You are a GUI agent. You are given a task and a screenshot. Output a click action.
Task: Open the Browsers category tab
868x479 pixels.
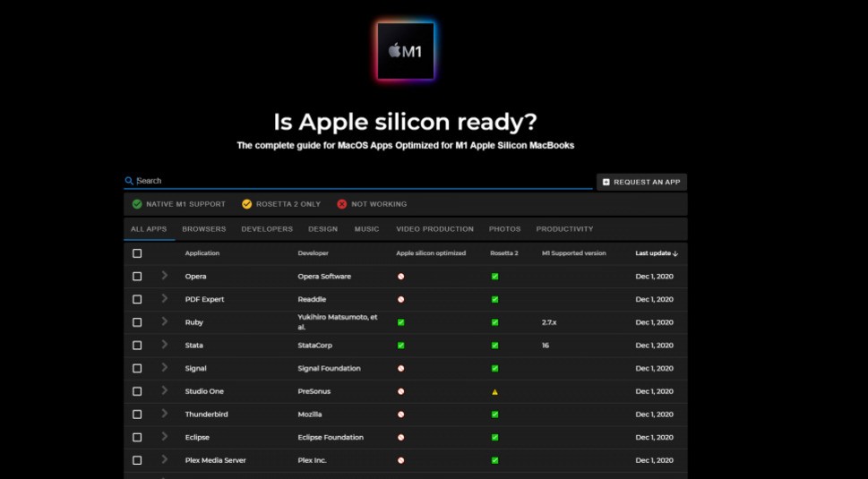pyautogui.click(x=204, y=229)
